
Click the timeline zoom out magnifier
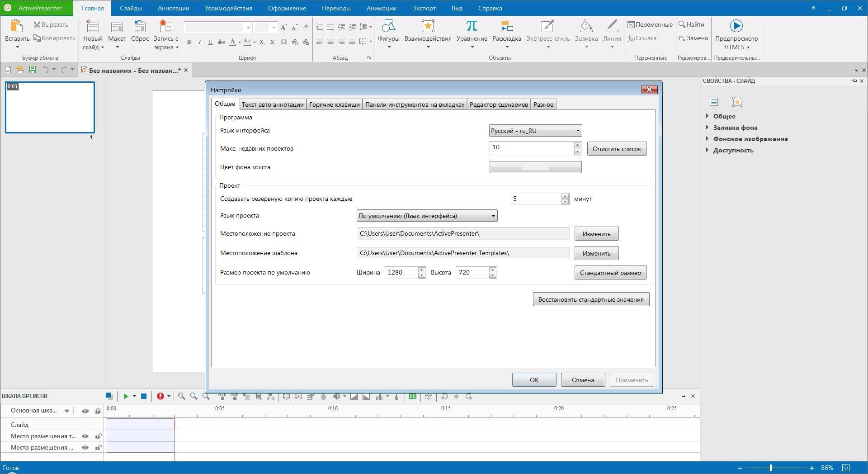point(193,396)
